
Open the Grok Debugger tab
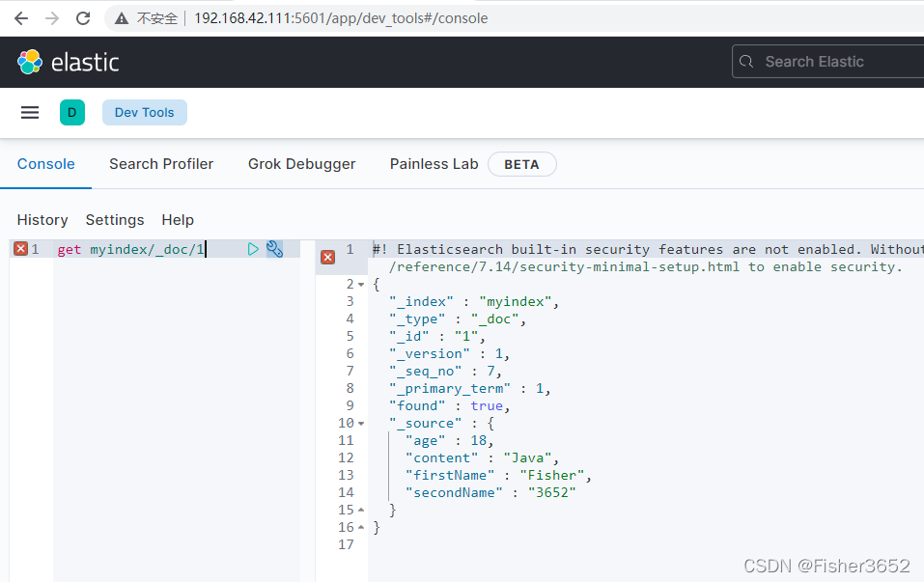click(x=301, y=164)
